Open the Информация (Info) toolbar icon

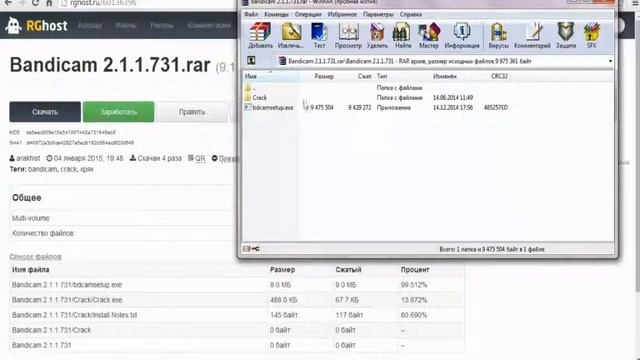click(x=462, y=35)
